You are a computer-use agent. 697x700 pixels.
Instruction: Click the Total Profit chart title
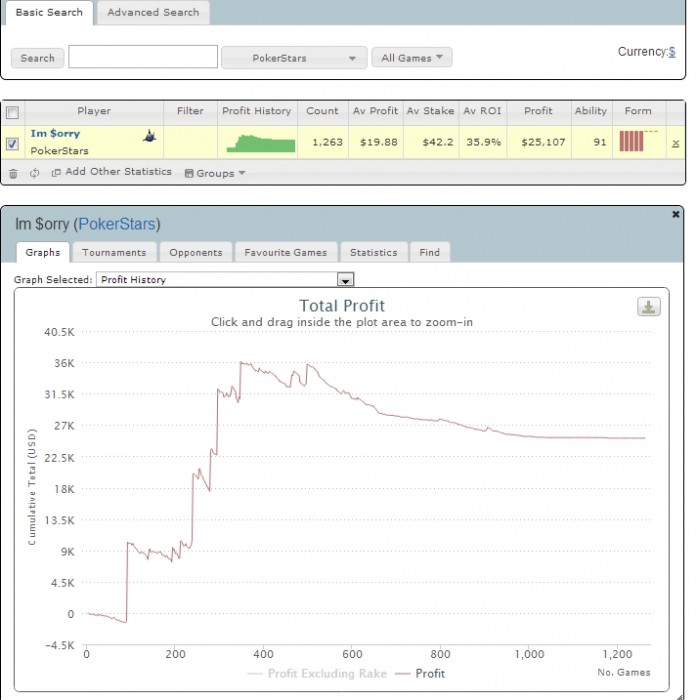coord(342,306)
